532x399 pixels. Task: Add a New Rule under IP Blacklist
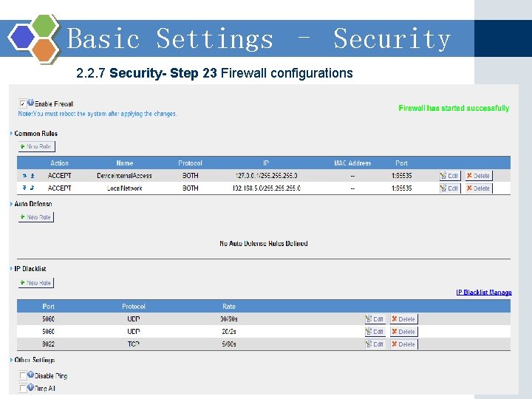pyautogui.click(x=36, y=282)
